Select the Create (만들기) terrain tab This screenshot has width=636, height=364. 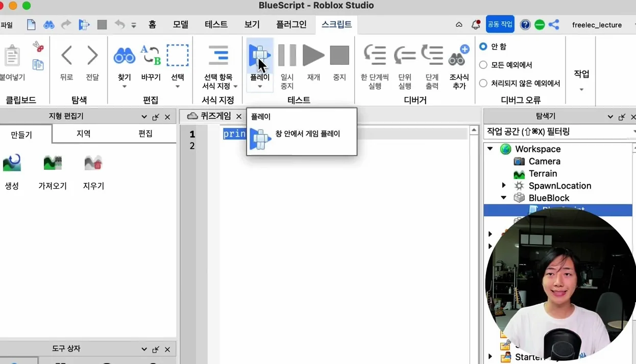click(21, 135)
